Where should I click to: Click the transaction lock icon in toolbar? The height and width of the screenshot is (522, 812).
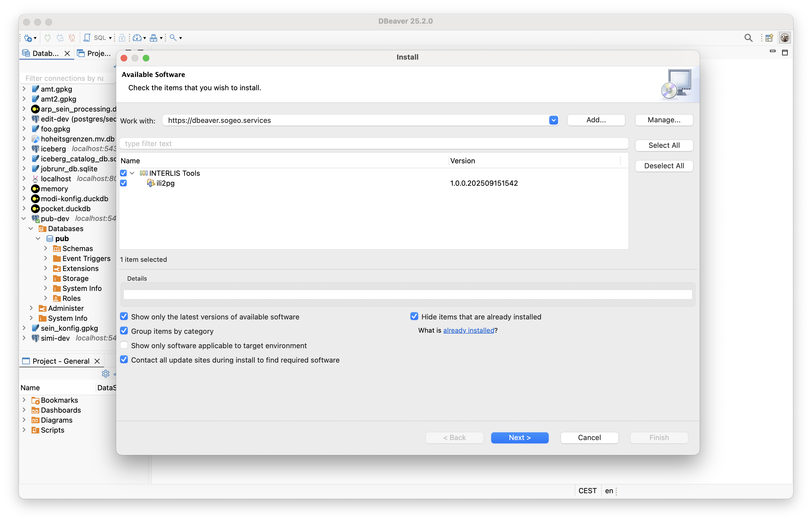(x=122, y=38)
